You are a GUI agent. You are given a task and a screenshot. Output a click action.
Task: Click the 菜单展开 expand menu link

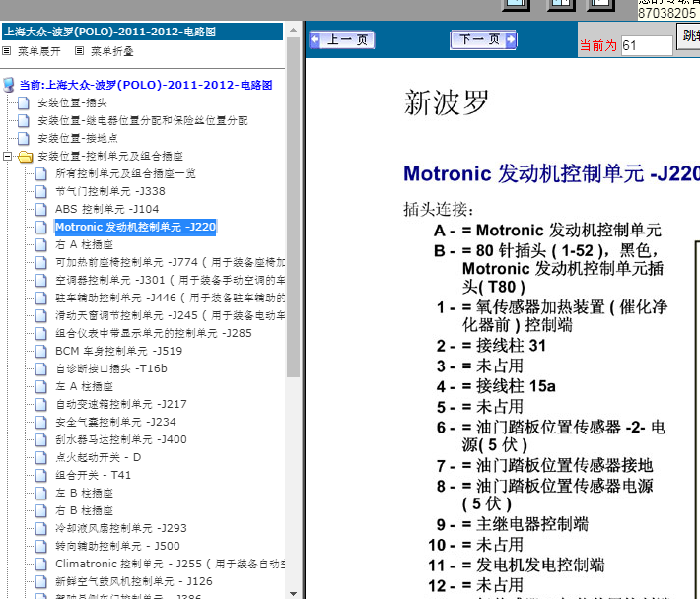pos(38,51)
